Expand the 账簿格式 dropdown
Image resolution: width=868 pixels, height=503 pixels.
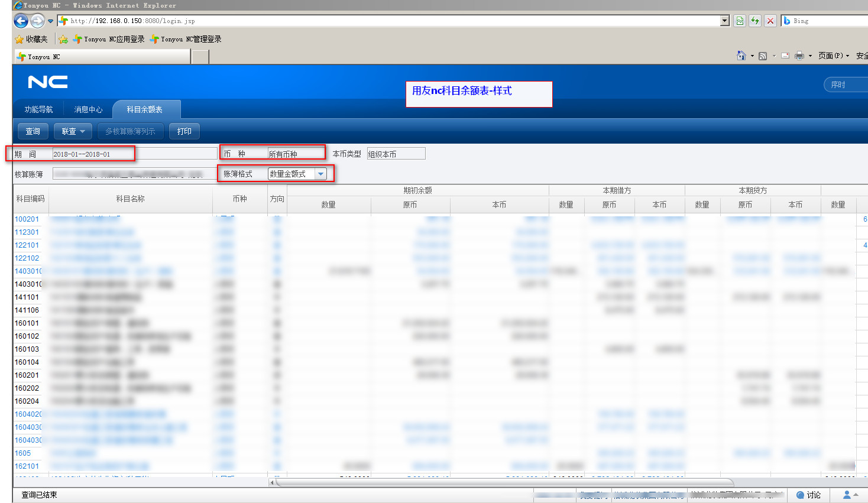321,174
